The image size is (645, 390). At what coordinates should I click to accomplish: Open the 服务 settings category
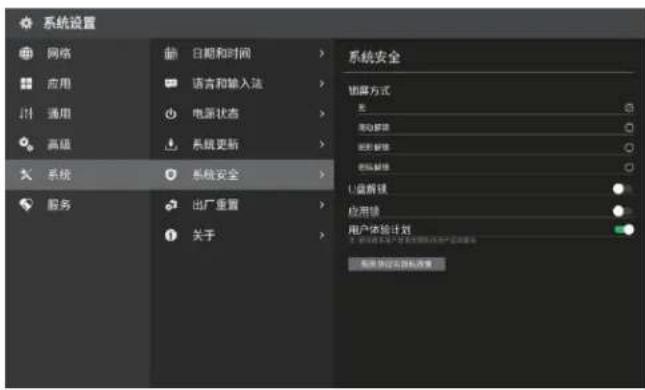point(78,204)
